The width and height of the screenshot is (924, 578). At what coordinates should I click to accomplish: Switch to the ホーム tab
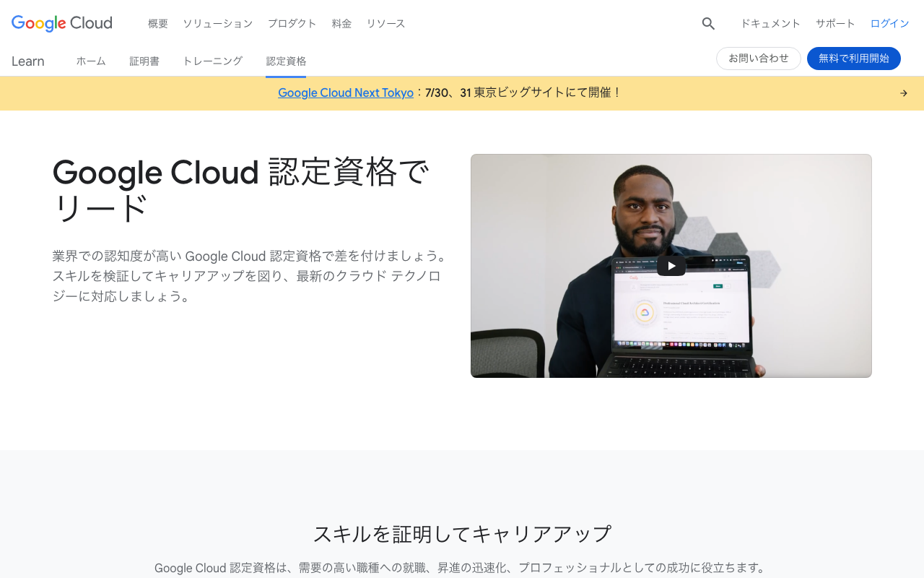(x=91, y=61)
